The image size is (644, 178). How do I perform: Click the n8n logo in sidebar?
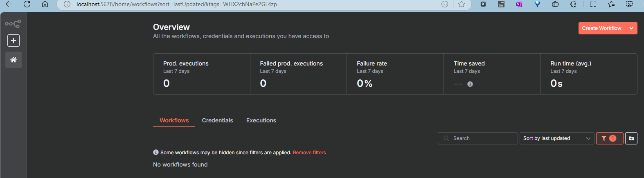coord(13,24)
